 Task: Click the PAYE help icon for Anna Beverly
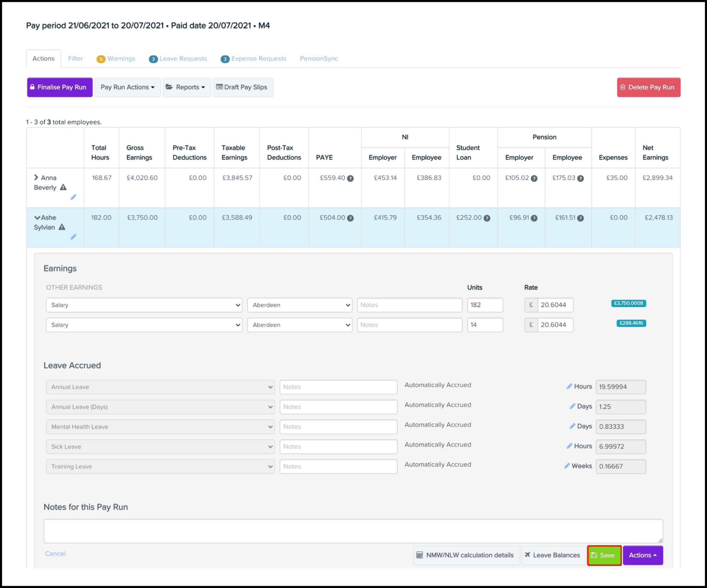350,178
